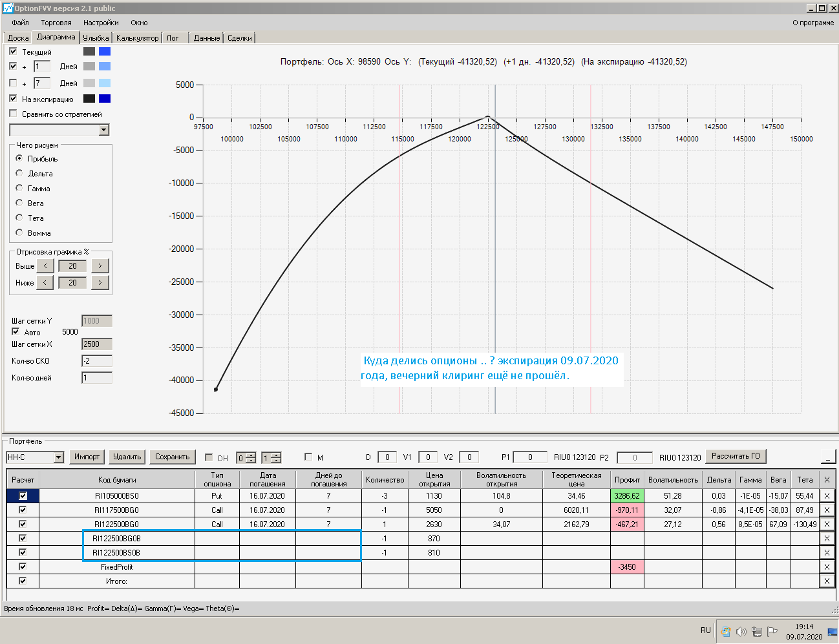This screenshot has height=644, width=839.
Task: Open the Торговля menu
Action: [x=56, y=23]
